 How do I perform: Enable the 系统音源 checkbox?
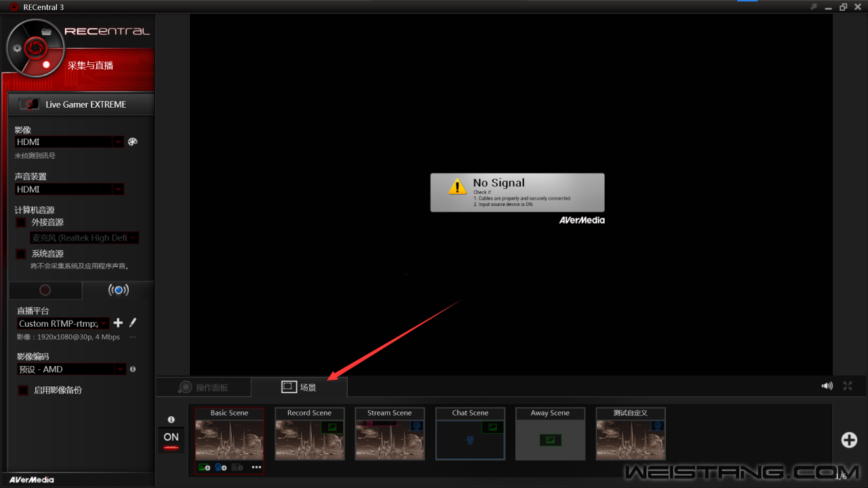pyautogui.click(x=21, y=254)
